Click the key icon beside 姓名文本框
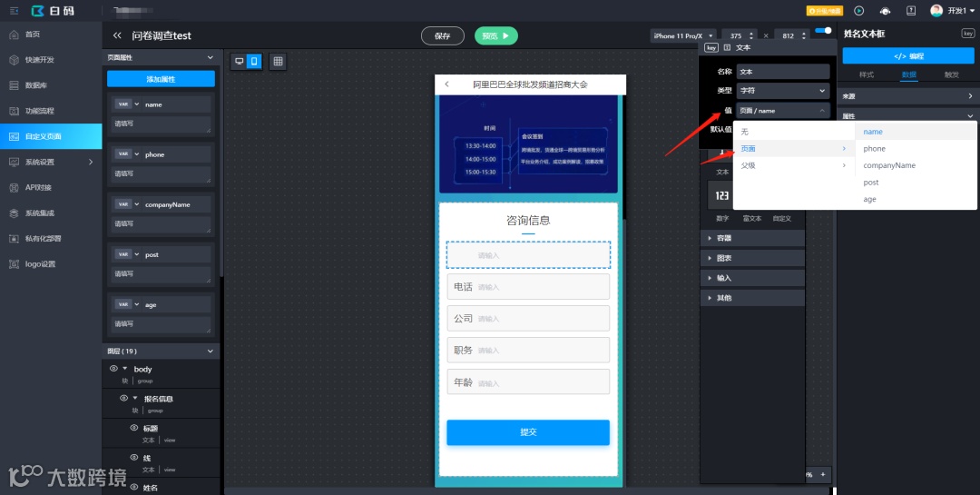Screen dimensions: 980x495 (967, 34)
